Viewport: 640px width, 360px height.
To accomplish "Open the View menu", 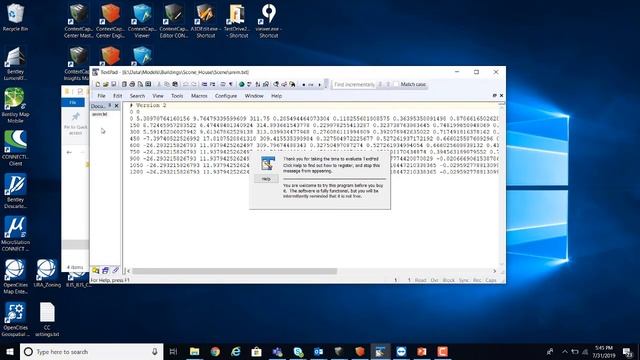I will [x=158, y=96].
